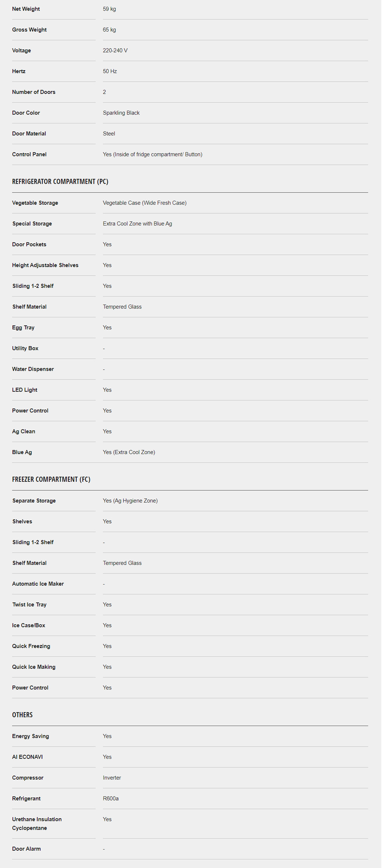Select the Vegetable Case (Wide Fresh Case) text
382x868 pixels.
pyautogui.click(x=144, y=203)
